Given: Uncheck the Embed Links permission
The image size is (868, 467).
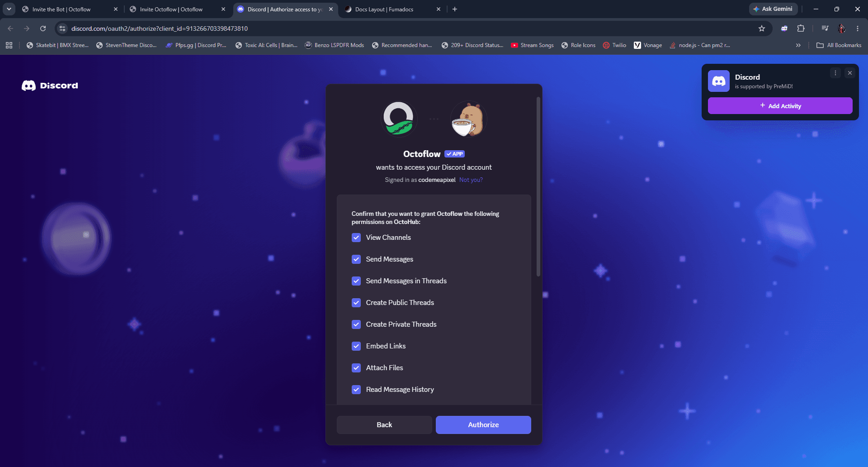Looking at the screenshot, I should pos(356,346).
